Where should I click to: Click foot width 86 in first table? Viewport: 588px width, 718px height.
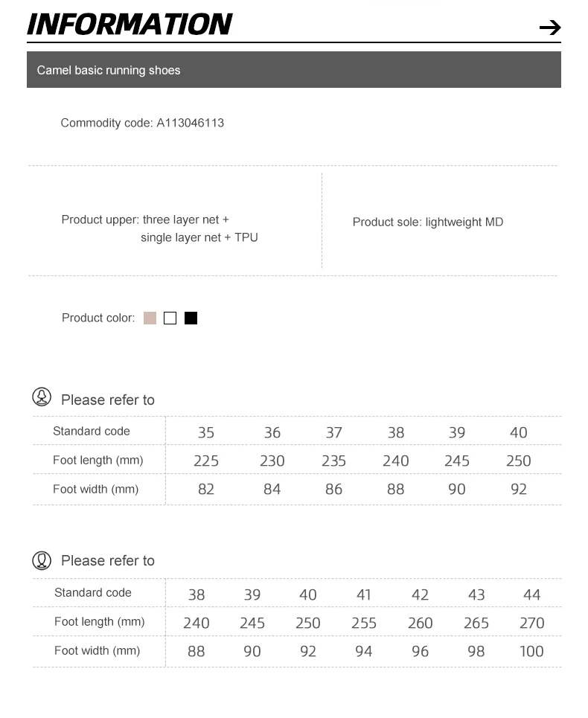pyautogui.click(x=334, y=489)
